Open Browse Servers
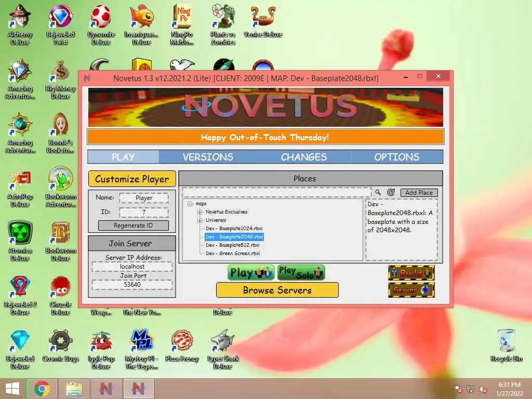Image resolution: width=532 pixels, height=399 pixels. click(277, 290)
